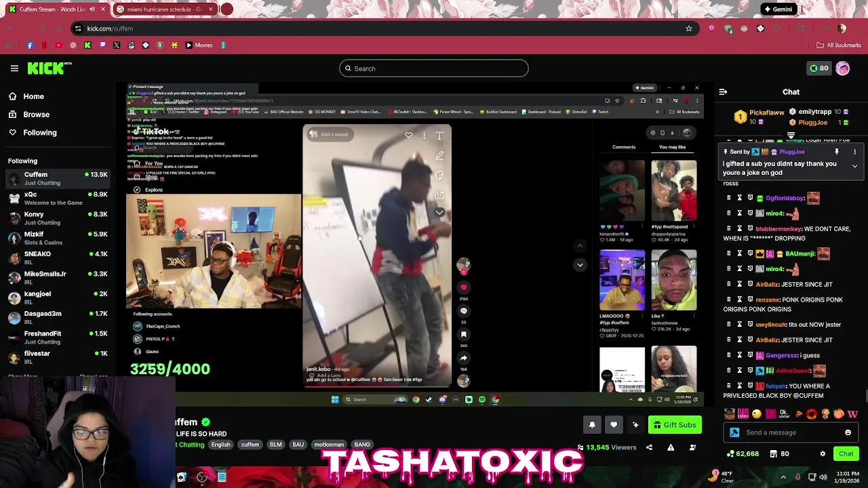868x488 pixels.
Task: Report the stream with the warning triangle icon
Action: 671,448
